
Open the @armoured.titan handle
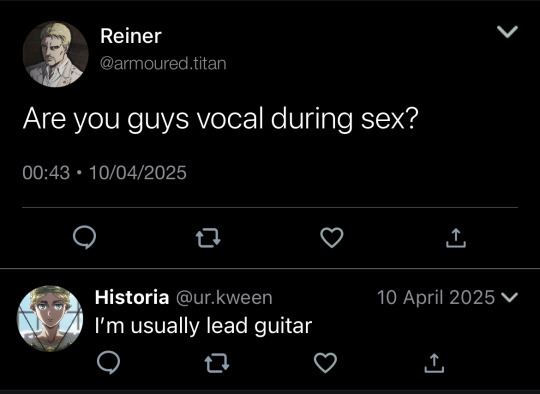coord(163,63)
